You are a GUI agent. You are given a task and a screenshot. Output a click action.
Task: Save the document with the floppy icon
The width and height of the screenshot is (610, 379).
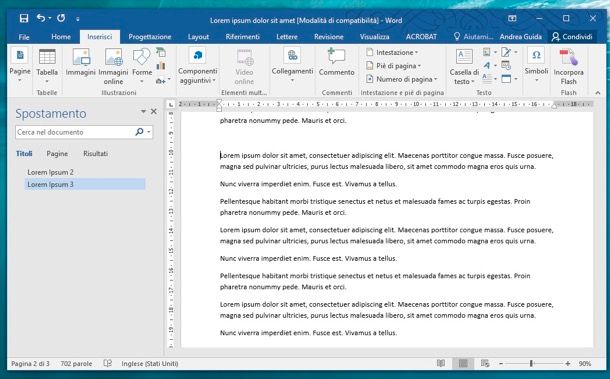pos(24,18)
